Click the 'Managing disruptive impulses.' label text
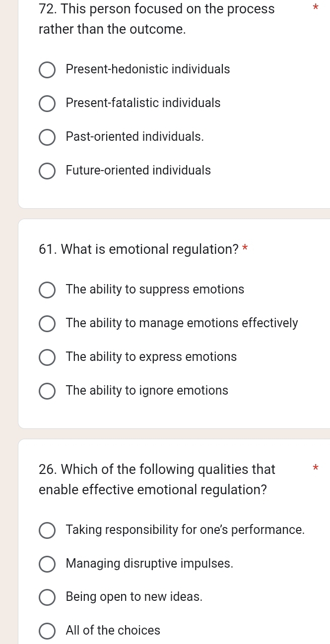This screenshot has height=644, width=330. tap(149, 564)
